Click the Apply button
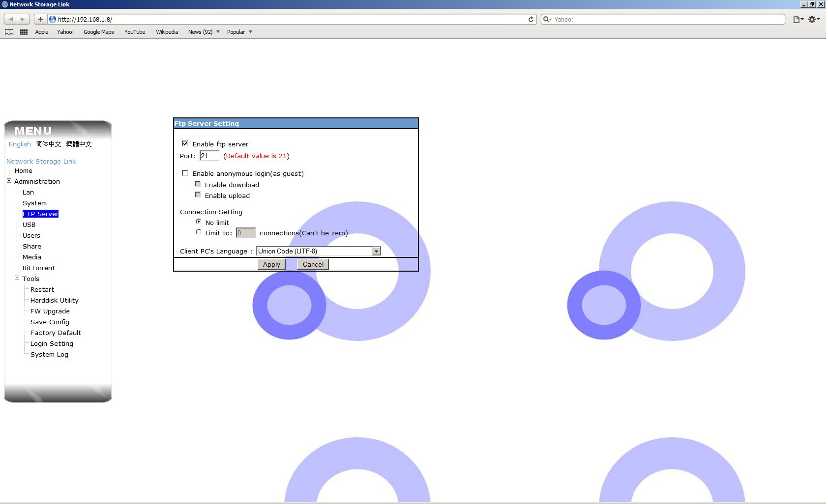Viewport: 828px width, 504px height. tap(271, 264)
